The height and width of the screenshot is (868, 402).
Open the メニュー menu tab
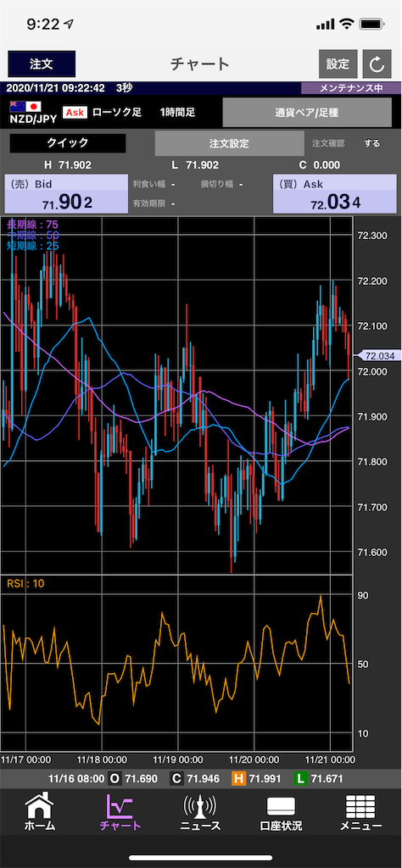(x=361, y=811)
